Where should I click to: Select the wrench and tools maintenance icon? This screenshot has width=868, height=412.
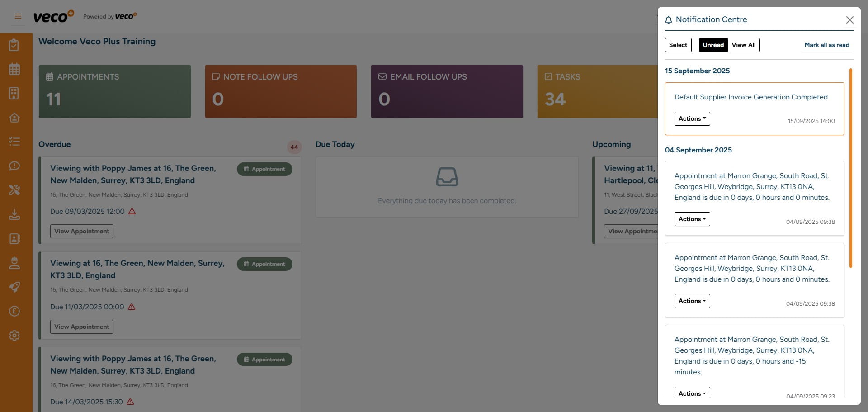pyautogui.click(x=14, y=190)
